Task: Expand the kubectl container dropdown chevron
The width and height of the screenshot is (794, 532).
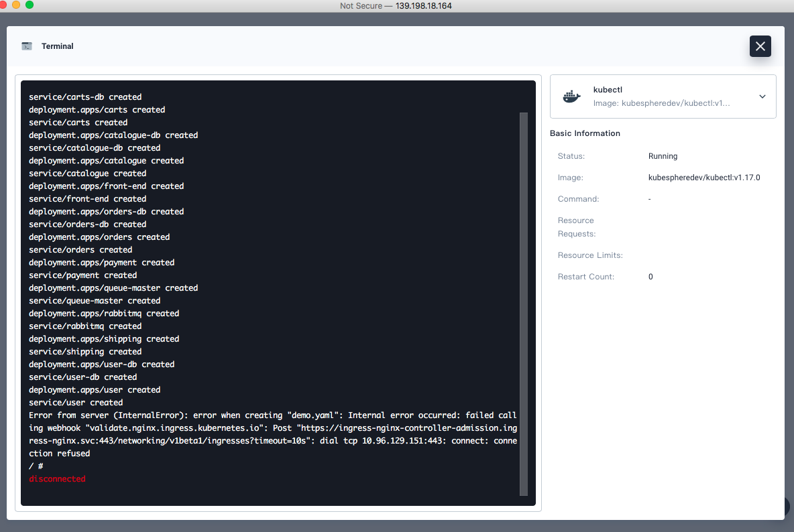Action: click(x=762, y=96)
